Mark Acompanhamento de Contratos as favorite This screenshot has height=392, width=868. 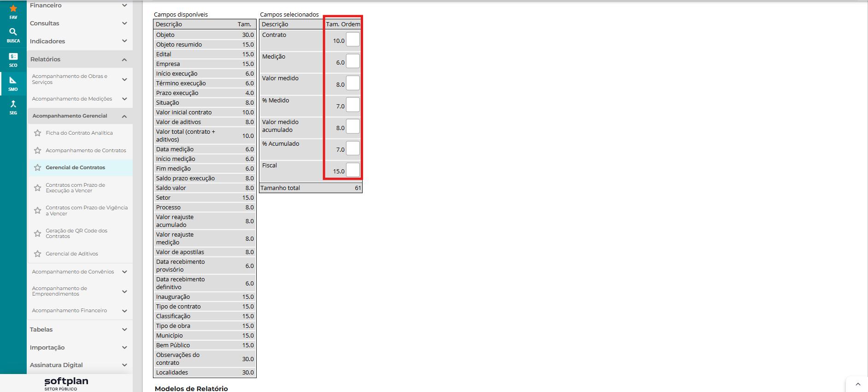(38, 150)
